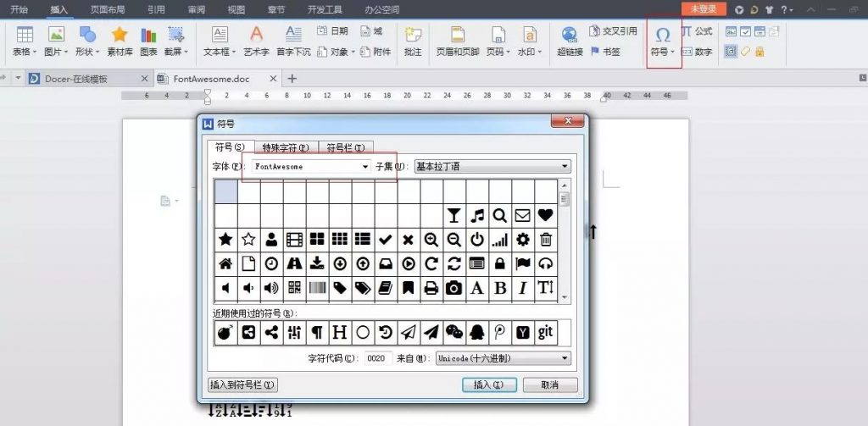Click the 取消 cancel button
Screen dimensions: 868x426
(550, 385)
